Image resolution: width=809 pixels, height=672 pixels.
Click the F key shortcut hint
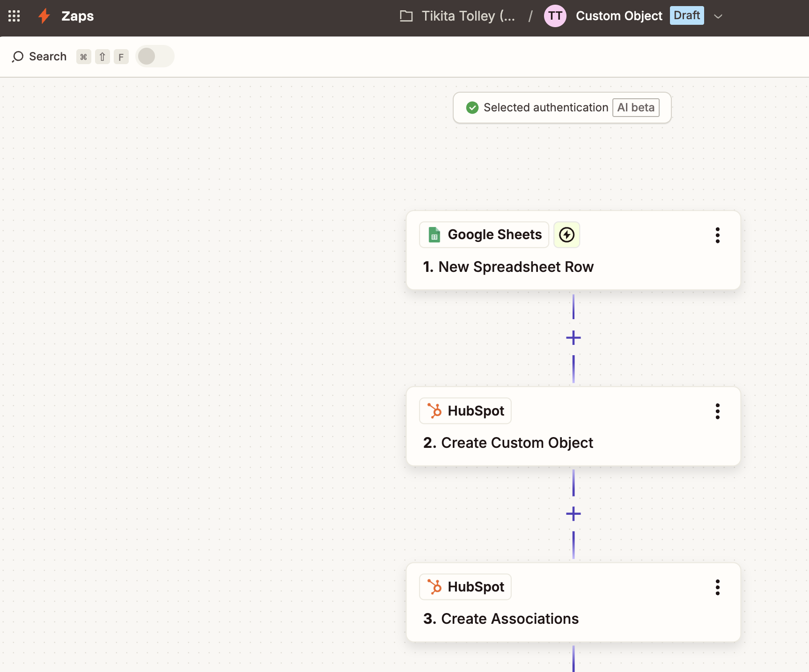(121, 57)
